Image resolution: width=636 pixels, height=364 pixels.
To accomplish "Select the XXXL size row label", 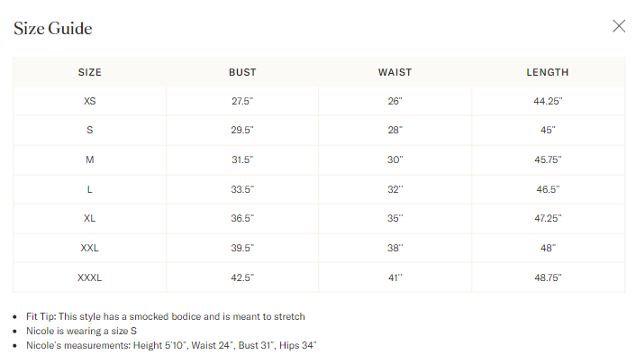I will coord(90,278).
